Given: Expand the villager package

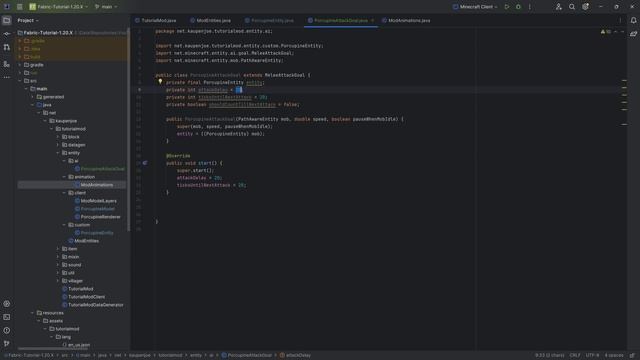Looking at the screenshot, I should (x=58, y=281).
